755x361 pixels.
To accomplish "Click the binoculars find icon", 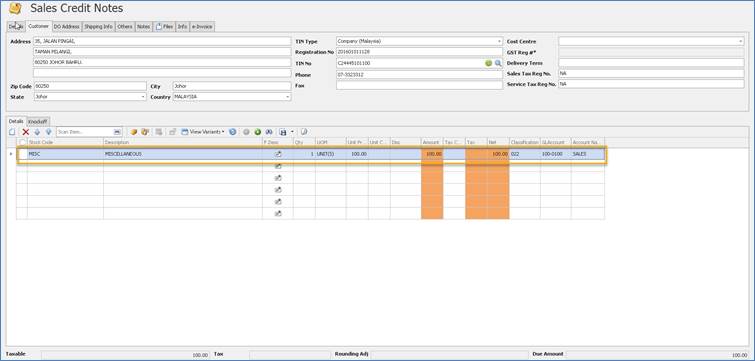I will (269, 132).
